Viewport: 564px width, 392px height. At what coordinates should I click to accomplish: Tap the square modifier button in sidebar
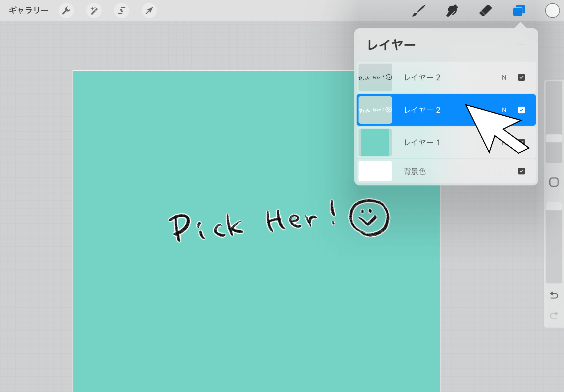554,182
